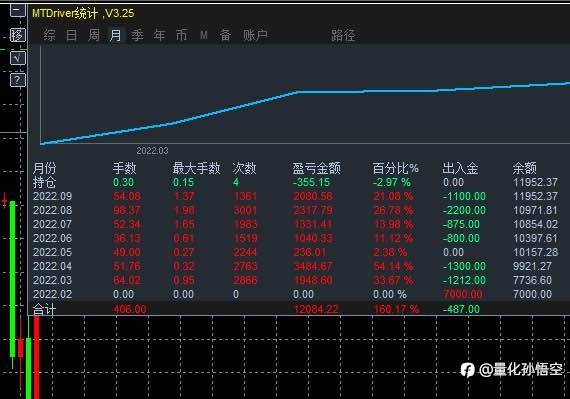The width and height of the screenshot is (570, 399).
Task: Open the 账户 account tab
Action: tap(256, 35)
